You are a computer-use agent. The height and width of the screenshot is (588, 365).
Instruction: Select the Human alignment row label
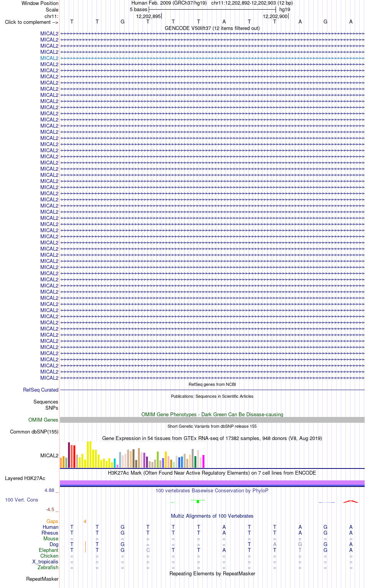pos(51,527)
